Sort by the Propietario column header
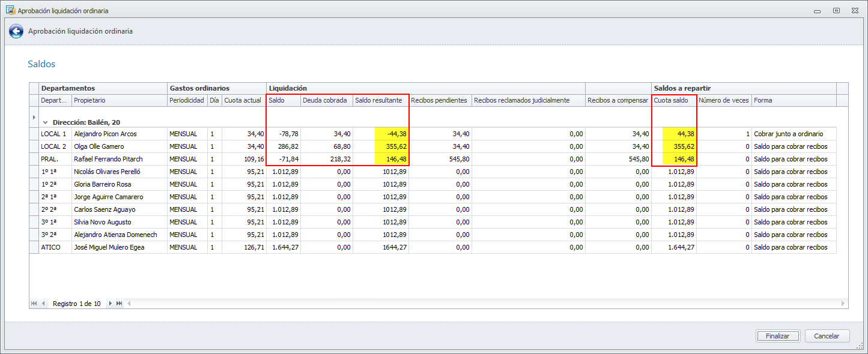The width and height of the screenshot is (868, 354). point(119,100)
